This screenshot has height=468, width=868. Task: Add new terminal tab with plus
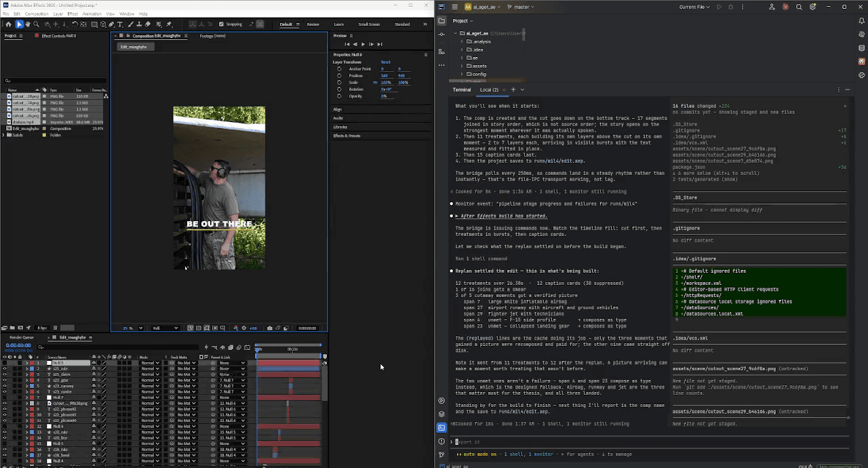click(513, 90)
